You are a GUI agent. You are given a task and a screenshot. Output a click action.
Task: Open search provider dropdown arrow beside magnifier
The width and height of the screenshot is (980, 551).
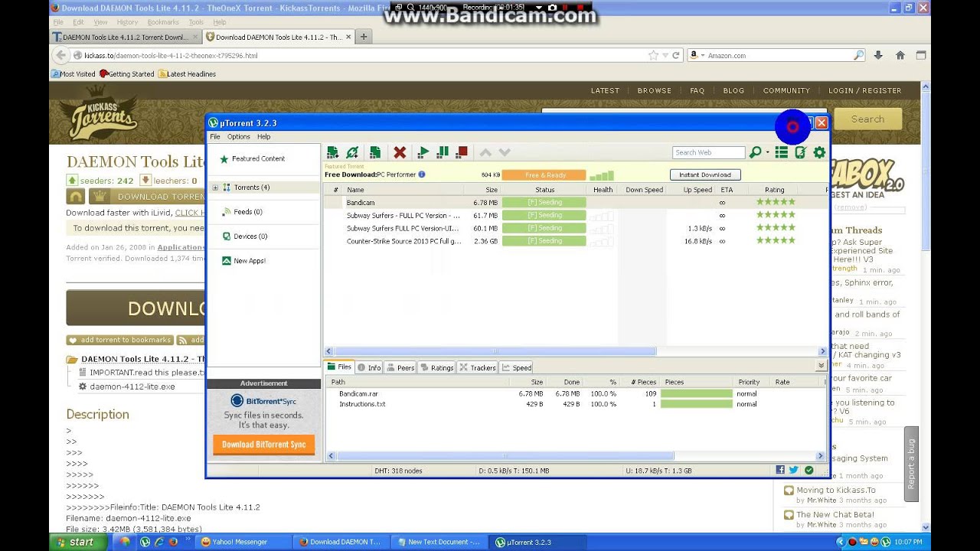click(x=767, y=153)
